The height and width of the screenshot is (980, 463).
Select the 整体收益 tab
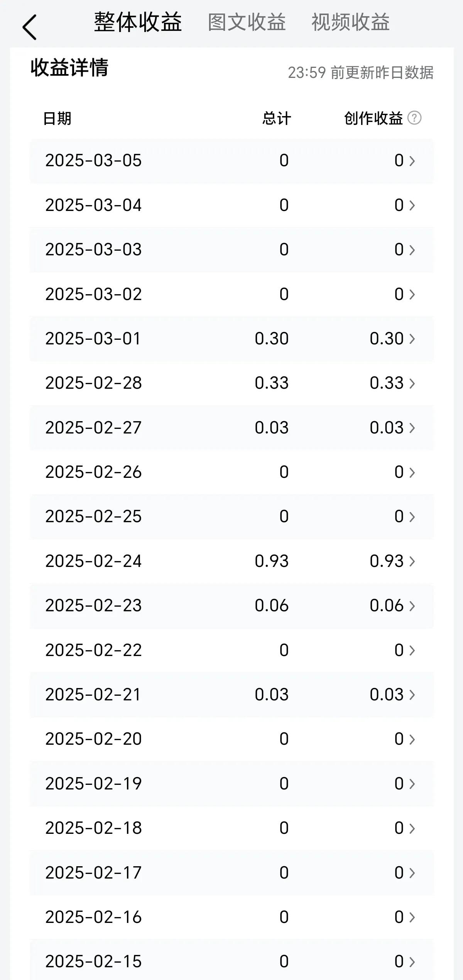[x=138, y=22]
